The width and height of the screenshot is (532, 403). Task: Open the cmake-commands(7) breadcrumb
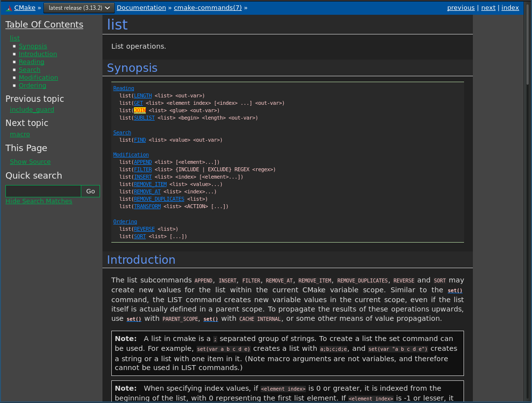tap(208, 8)
